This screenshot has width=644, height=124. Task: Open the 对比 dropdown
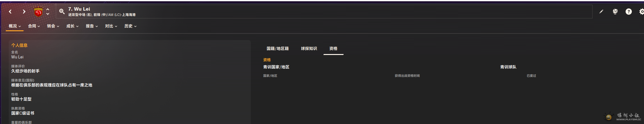click(x=111, y=26)
